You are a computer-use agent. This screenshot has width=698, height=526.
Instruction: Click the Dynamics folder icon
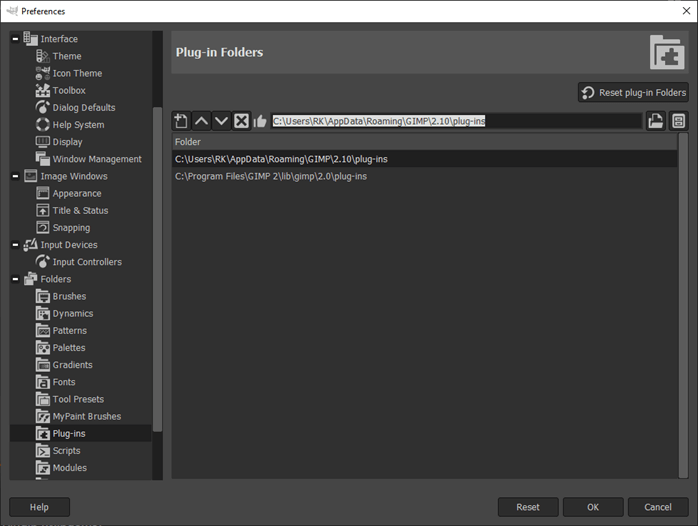pos(43,314)
